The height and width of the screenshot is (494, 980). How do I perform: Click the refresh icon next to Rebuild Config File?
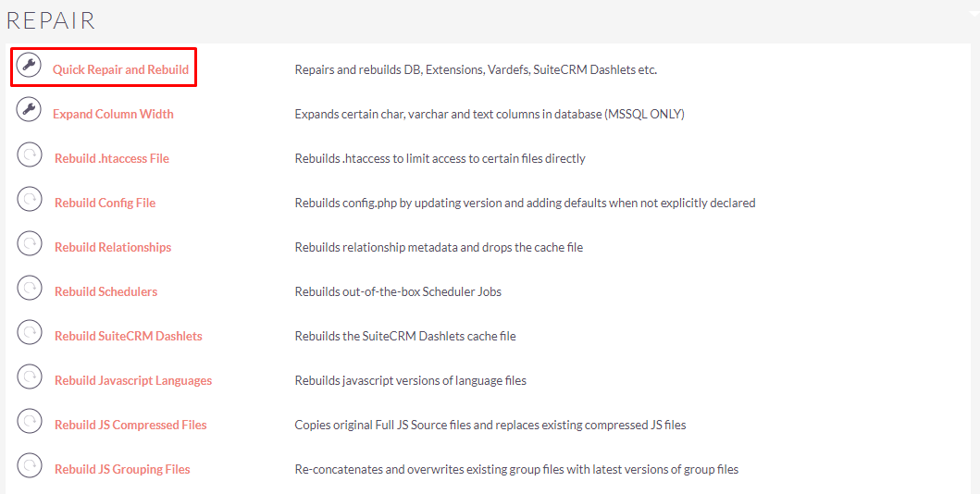click(x=30, y=199)
